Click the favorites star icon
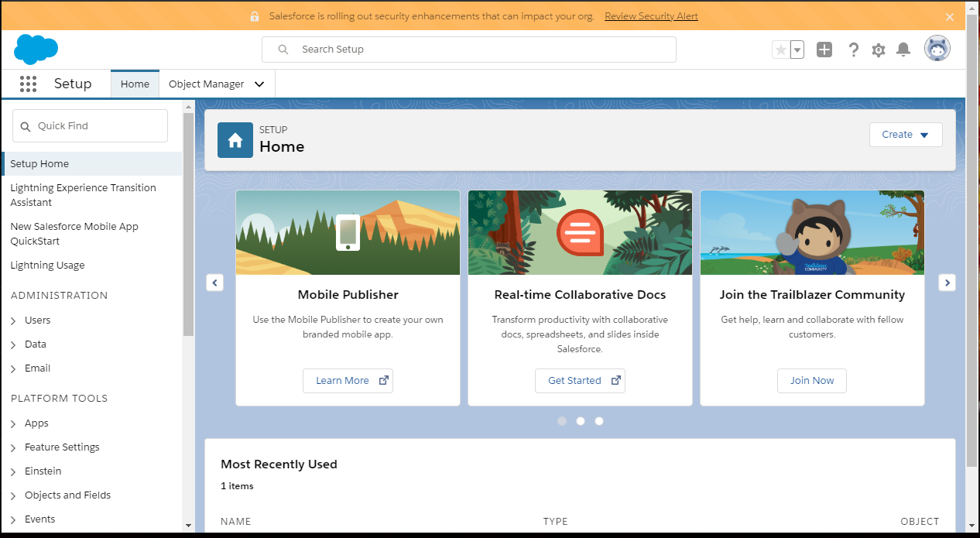This screenshot has height=538, width=980. pos(780,50)
